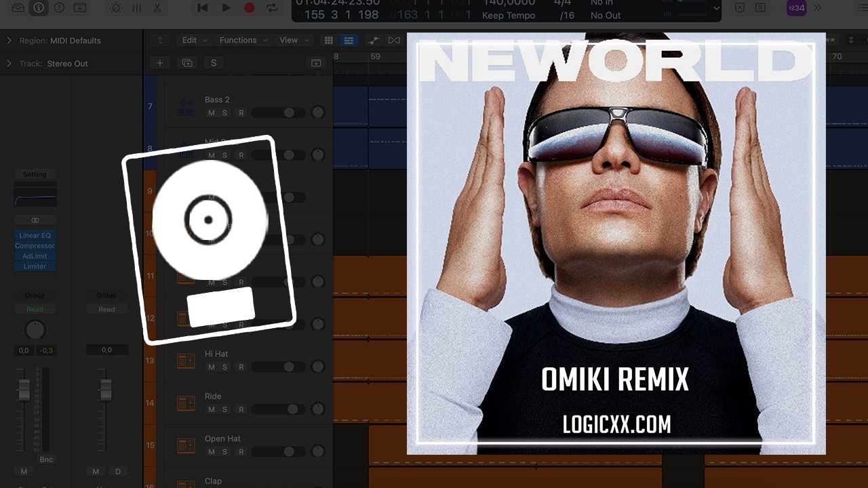Open the View menu in tracks area
The image size is (868, 488).
click(x=294, y=40)
